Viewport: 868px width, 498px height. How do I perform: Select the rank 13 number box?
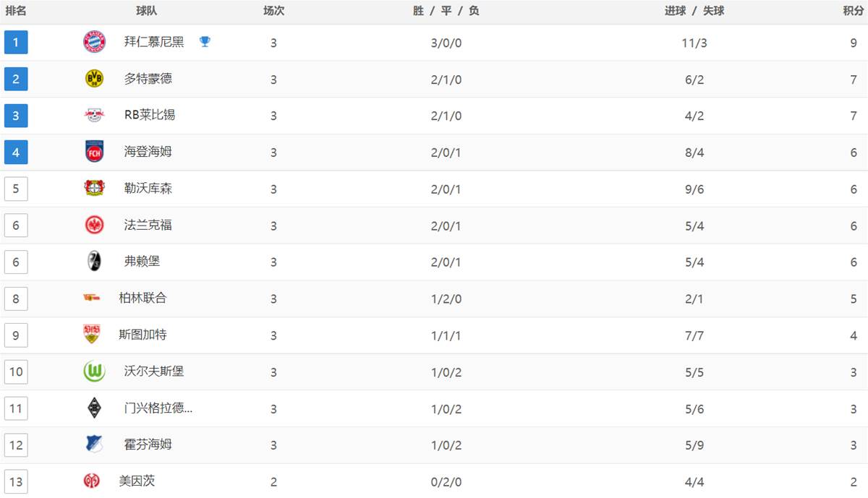click(16, 481)
